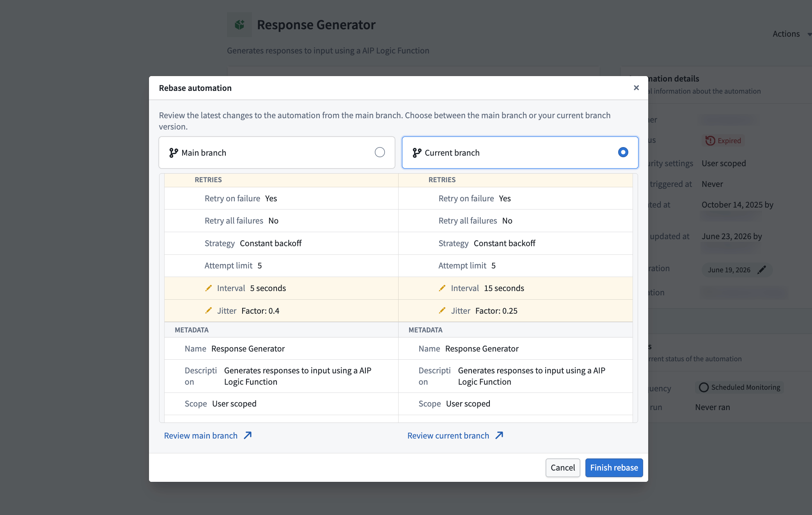Click the Response Generator automation icon
This screenshot has width=812, height=515.
click(239, 25)
